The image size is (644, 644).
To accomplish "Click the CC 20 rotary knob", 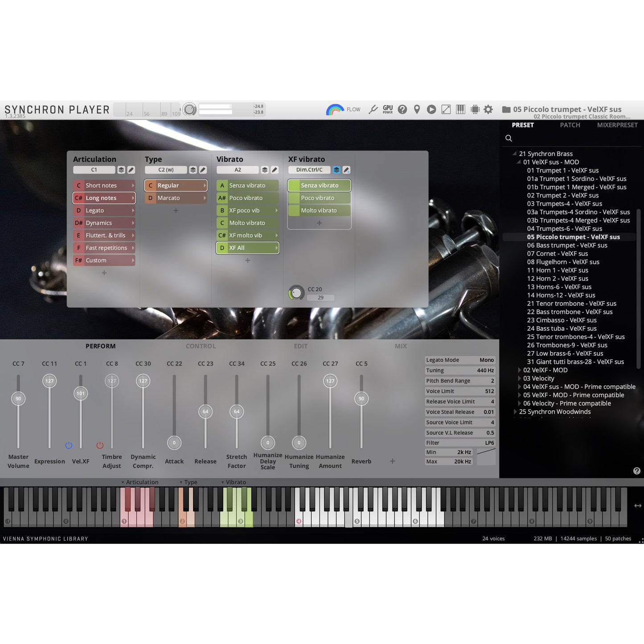I will (296, 293).
